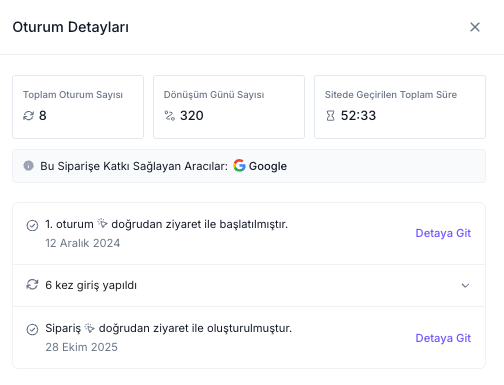
Task: Click the time value 52:33
Action: [x=358, y=116]
